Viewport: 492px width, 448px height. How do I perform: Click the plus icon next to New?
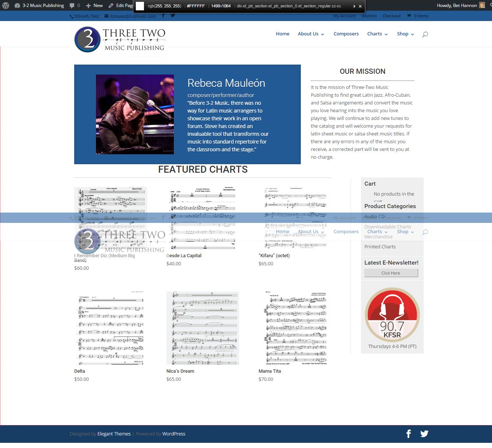88,6
